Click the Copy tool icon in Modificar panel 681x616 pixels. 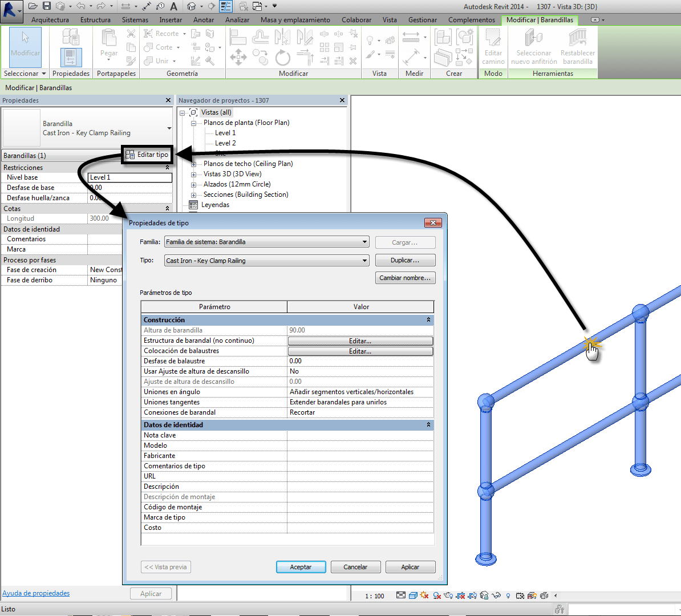point(261,57)
